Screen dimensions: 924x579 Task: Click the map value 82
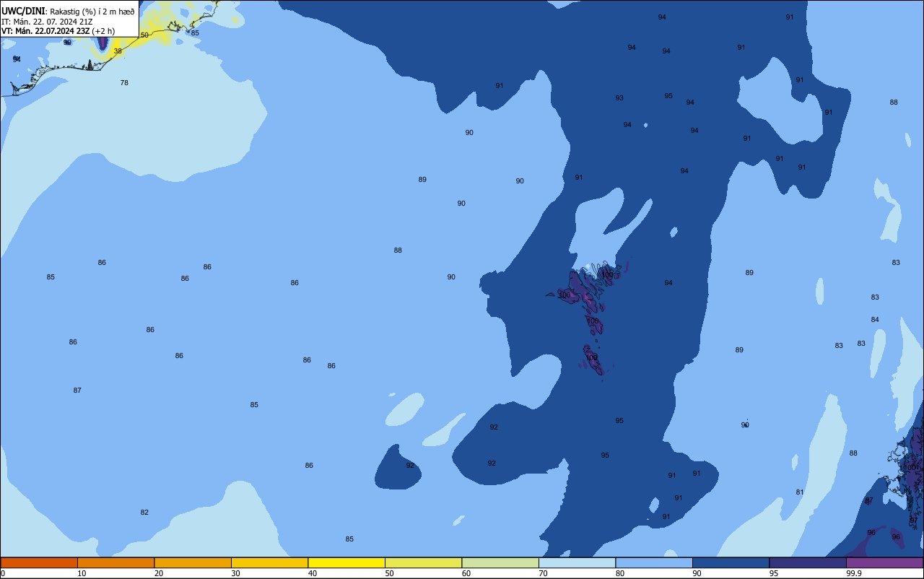[x=144, y=513]
